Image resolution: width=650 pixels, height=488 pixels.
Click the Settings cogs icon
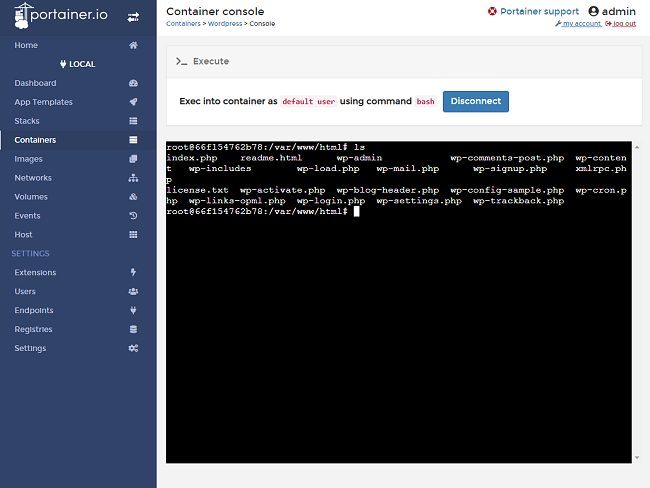pyautogui.click(x=133, y=348)
